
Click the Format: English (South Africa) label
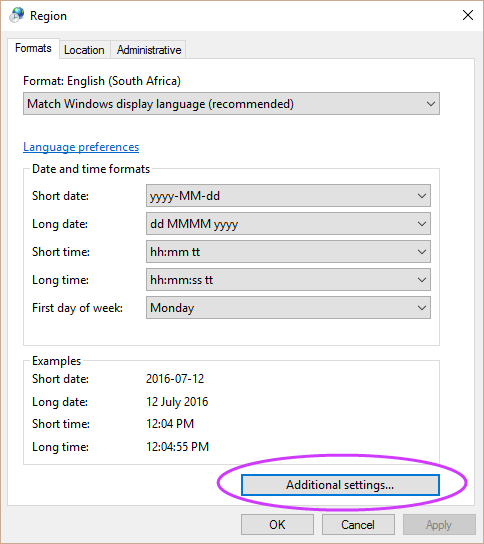[102, 81]
